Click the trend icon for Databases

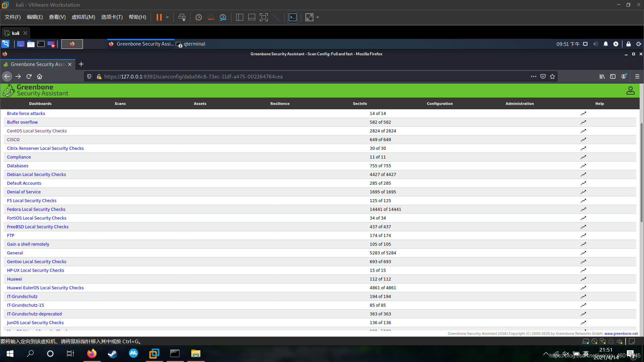pos(583,166)
